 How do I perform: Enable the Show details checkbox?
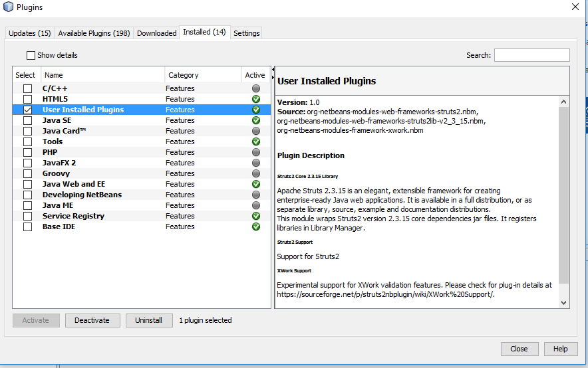point(31,55)
